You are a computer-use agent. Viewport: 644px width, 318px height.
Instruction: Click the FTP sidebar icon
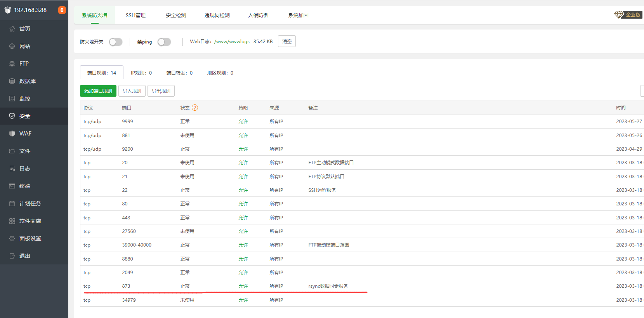pyautogui.click(x=12, y=64)
